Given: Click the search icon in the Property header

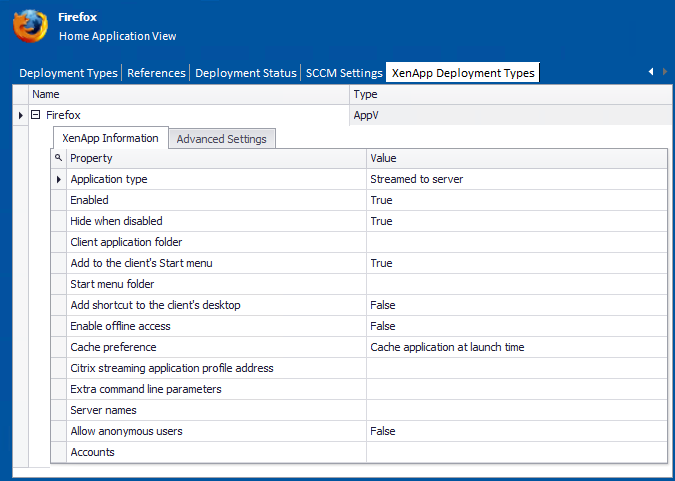Looking at the screenshot, I should coord(58,158).
